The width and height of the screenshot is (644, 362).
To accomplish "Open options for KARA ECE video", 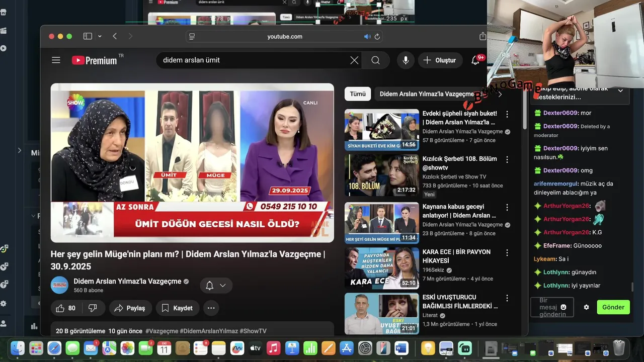I will (507, 252).
